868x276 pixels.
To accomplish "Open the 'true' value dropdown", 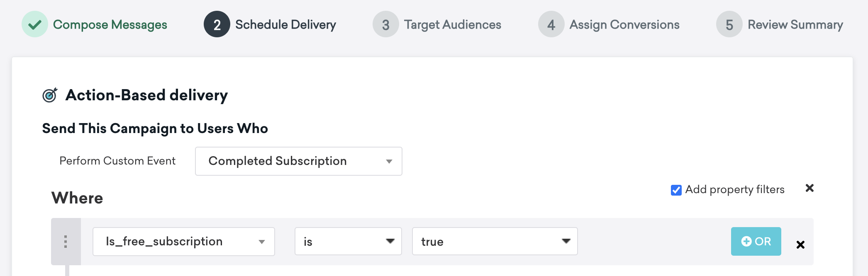I will (x=495, y=241).
